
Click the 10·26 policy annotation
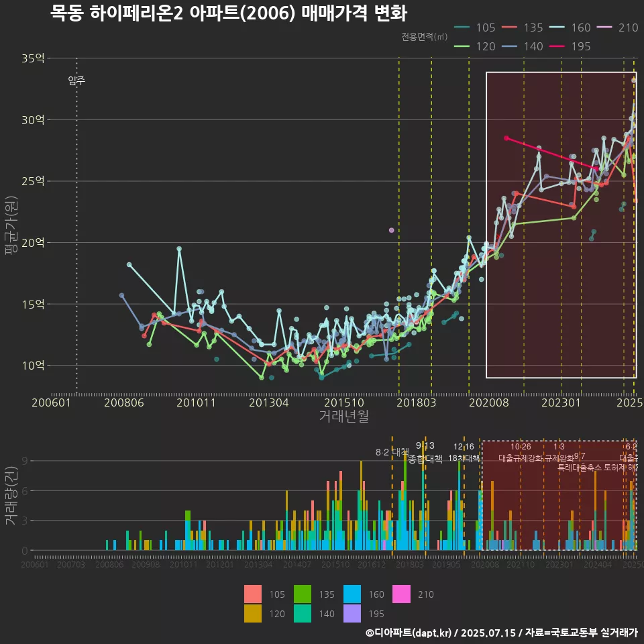(521, 447)
